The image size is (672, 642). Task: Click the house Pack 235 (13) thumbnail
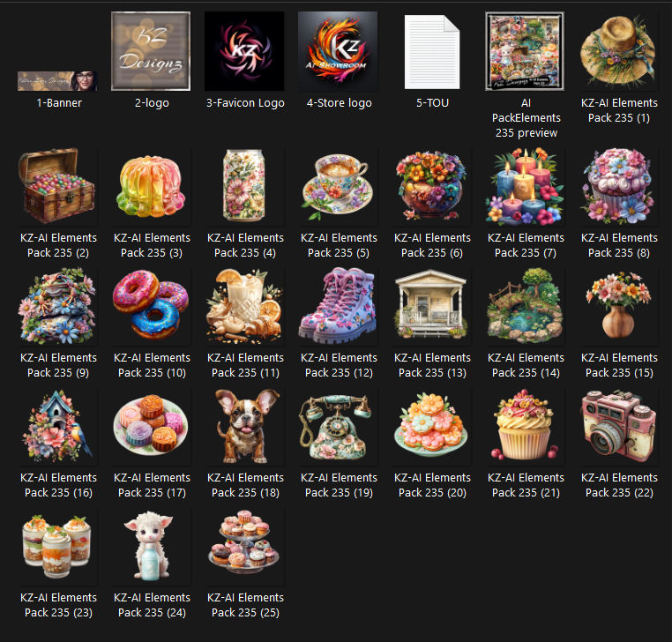click(x=431, y=305)
